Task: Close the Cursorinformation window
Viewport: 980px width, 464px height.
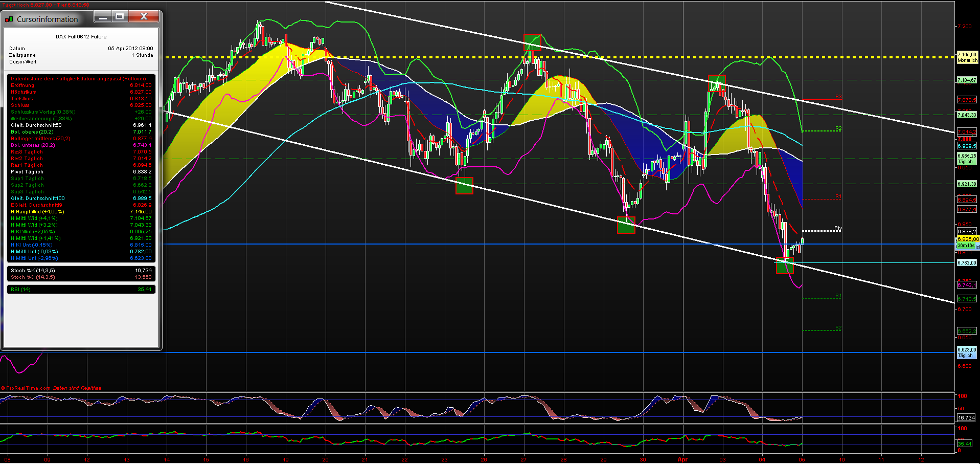Action: 144,17
